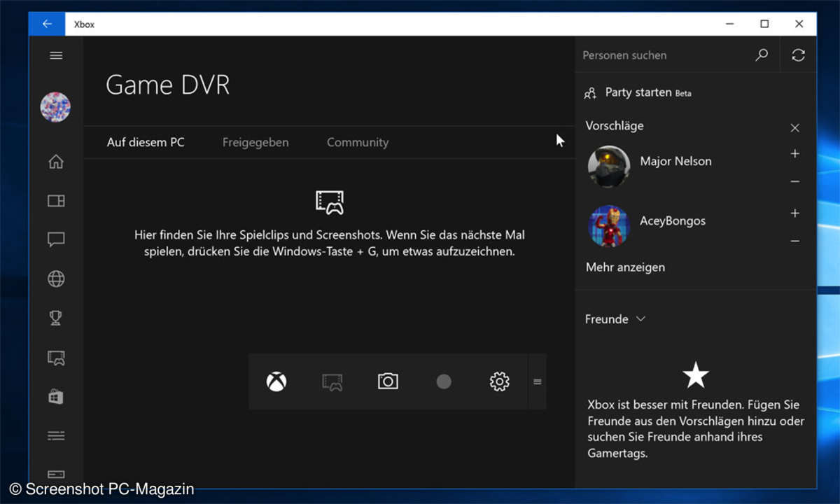Image resolution: width=840 pixels, height=504 pixels.
Task: Open Messages chat bubble icon
Action: 56,240
